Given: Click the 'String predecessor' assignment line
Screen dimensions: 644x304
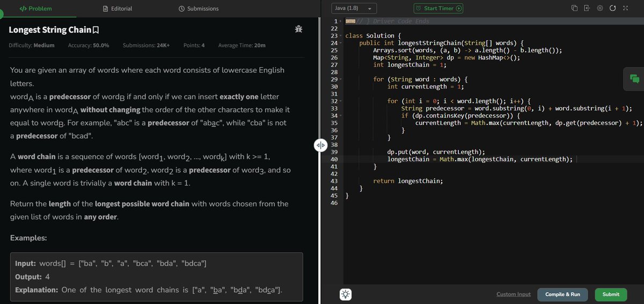Looking at the screenshot, I should 517,108.
